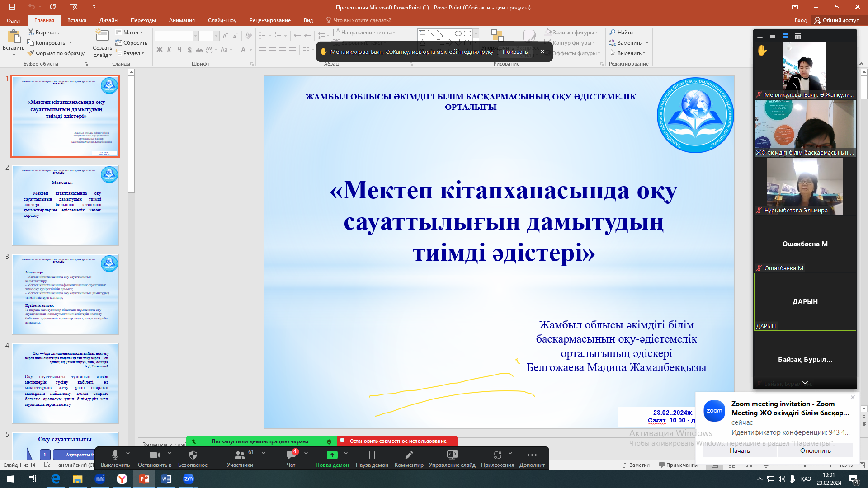Click the Create slide (Создать слайд) icon
868x488 pixels.
102,36
